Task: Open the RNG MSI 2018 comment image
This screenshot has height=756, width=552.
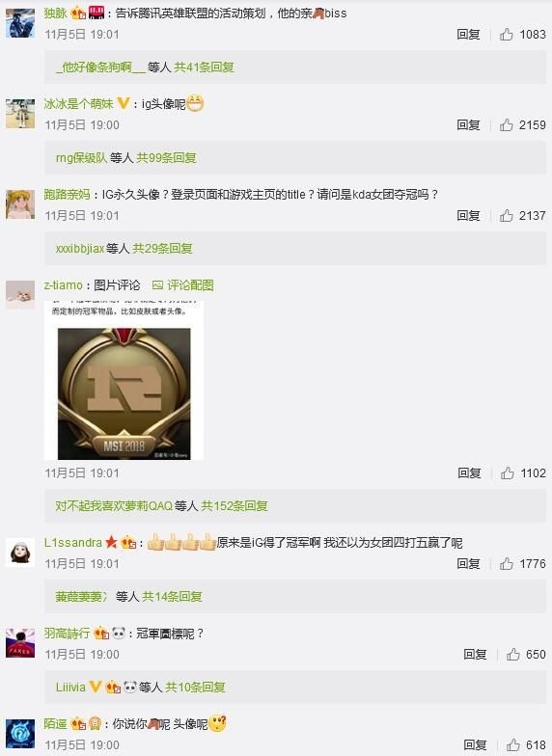Action: click(x=124, y=380)
